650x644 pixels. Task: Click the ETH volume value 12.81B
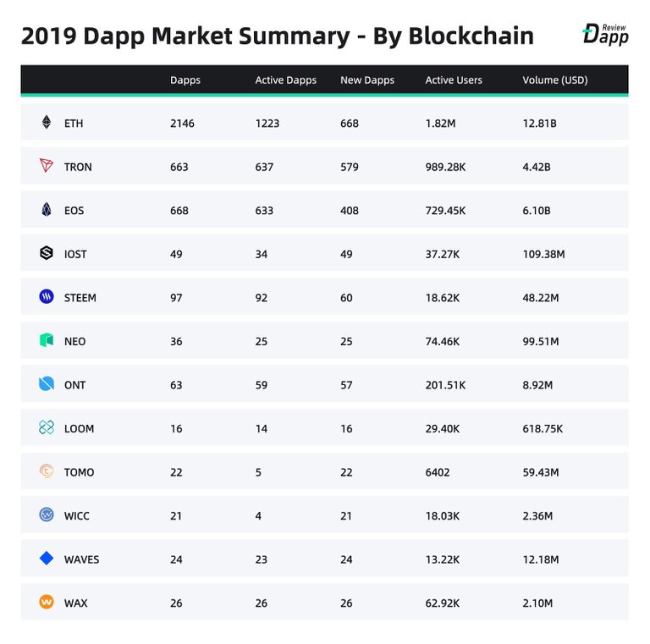click(x=539, y=124)
